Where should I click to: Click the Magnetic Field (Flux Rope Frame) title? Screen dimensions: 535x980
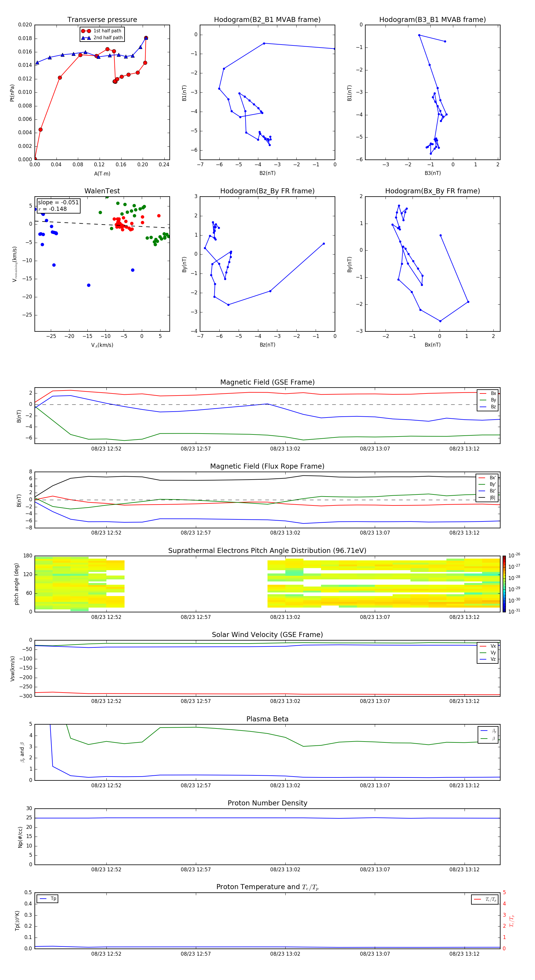pyautogui.click(x=267, y=467)
